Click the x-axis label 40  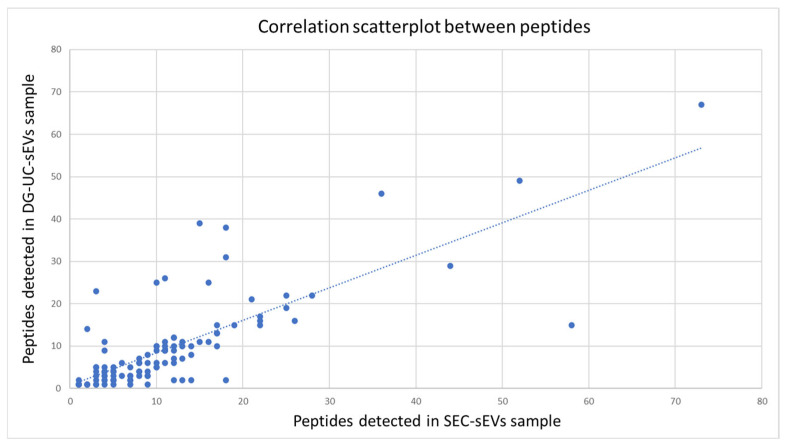point(416,401)
